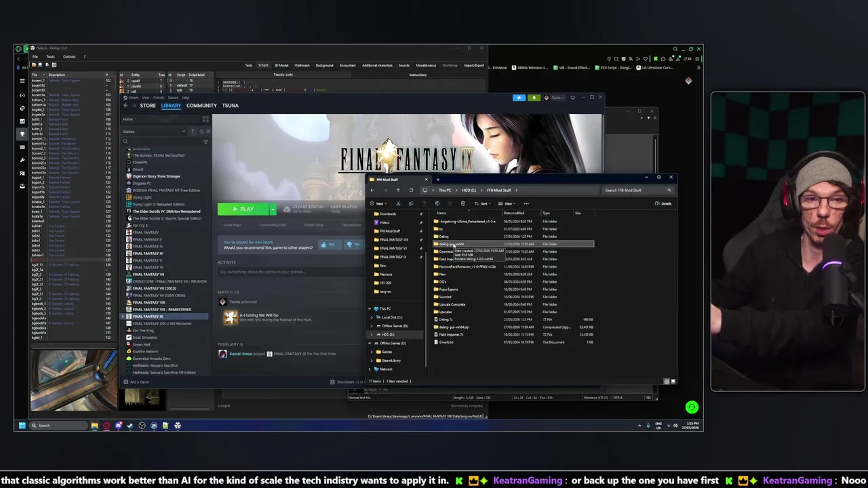Click the green PLAY button in Steam
Image resolution: width=868 pixels, height=488 pixels.
pyautogui.click(x=243, y=209)
